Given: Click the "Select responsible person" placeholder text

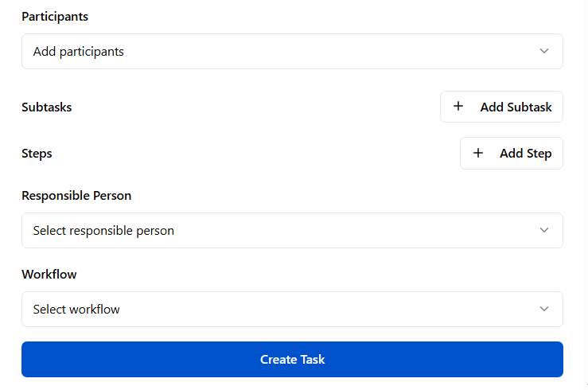Looking at the screenshot, I should click(103, 231).
